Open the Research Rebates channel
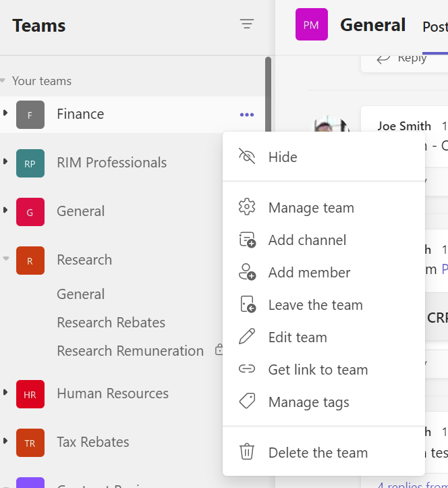The width and height of the screenshot is (448, 488). pyautogui.click(x=111, y=323)
